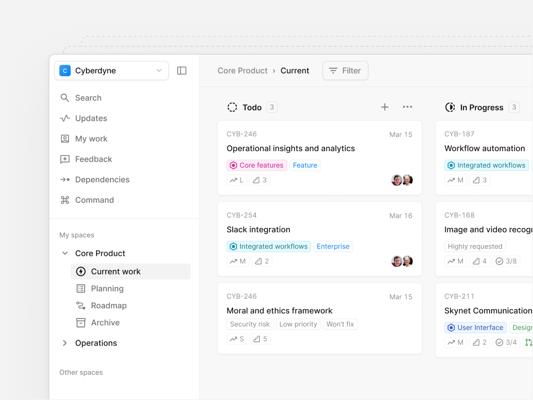Expand the Operations space
The image size is (533, 400).
tap(65, 343)
